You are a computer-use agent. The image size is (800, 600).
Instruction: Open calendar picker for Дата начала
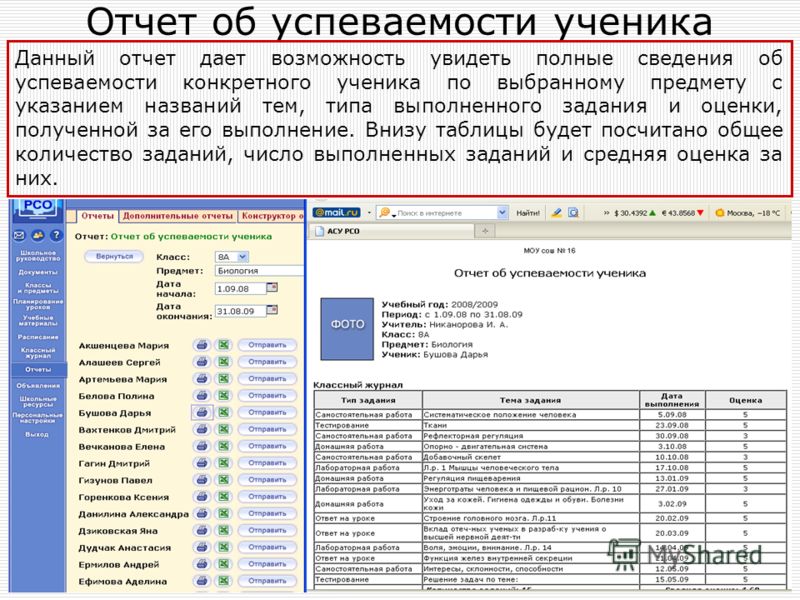pyautogui.click(x=272, y=288)
